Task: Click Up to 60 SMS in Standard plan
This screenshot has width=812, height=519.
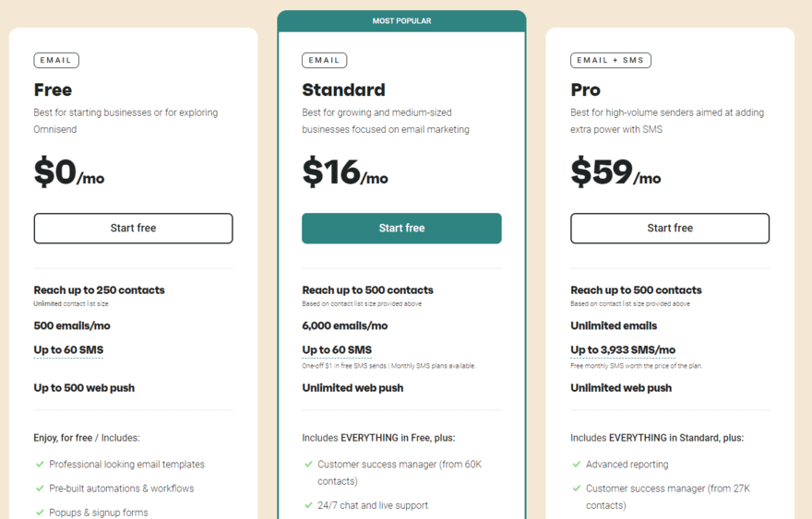Action: coord(337,350)
